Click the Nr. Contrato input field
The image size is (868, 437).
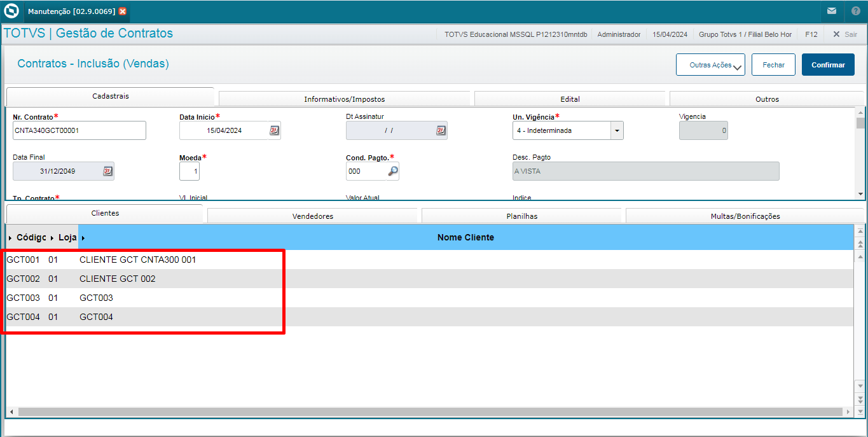79,130
